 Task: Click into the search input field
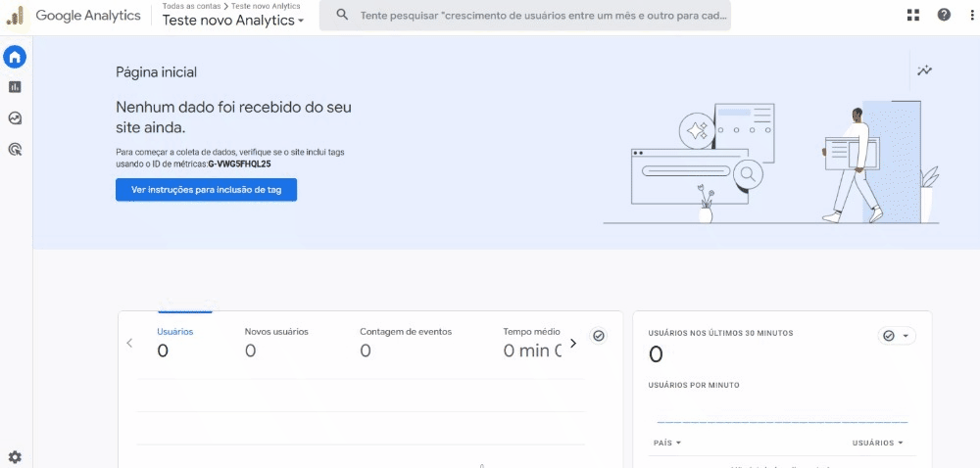[x=525, y=15]
